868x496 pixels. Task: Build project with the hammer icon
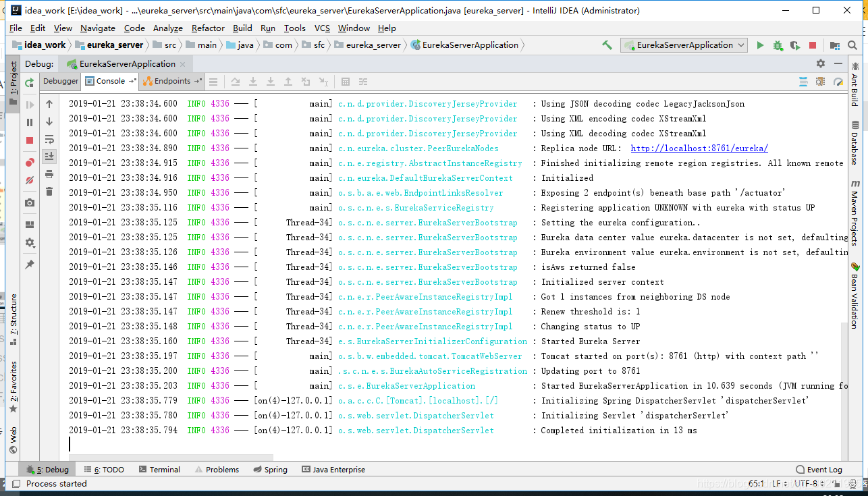607,45
